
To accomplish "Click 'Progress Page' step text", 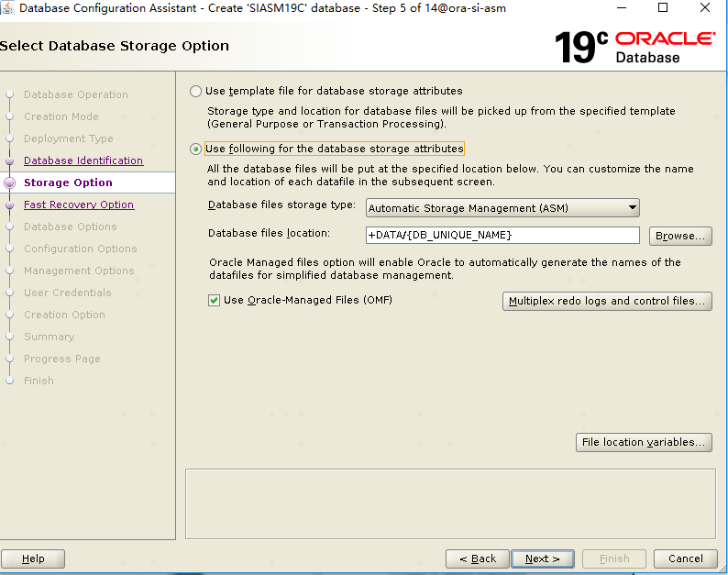I will point(62,359).
